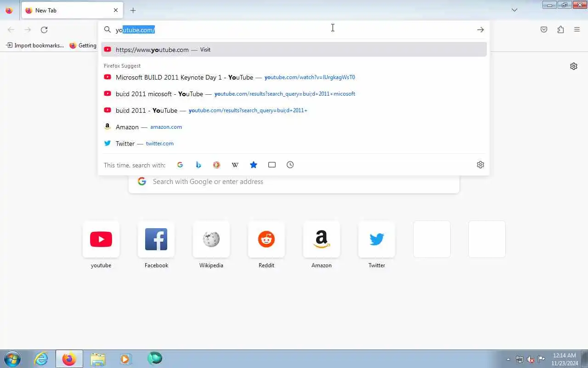Visit https://www.youtube.com suggestion

(294, 50)
